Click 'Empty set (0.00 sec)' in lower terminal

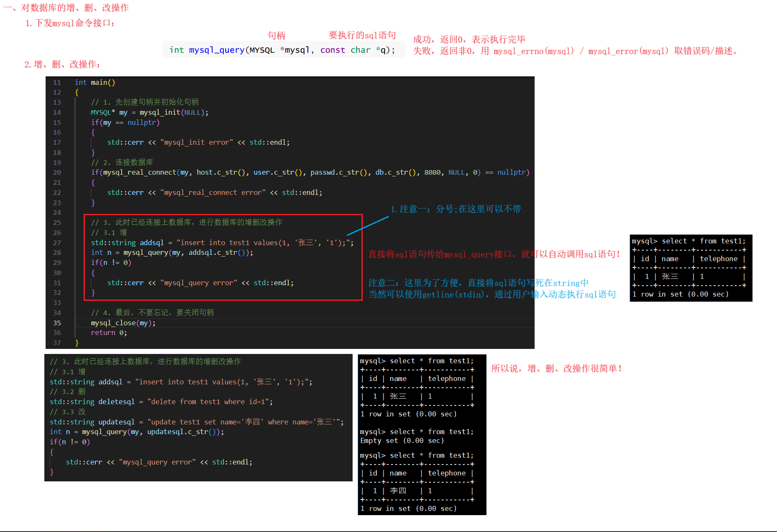402,440
